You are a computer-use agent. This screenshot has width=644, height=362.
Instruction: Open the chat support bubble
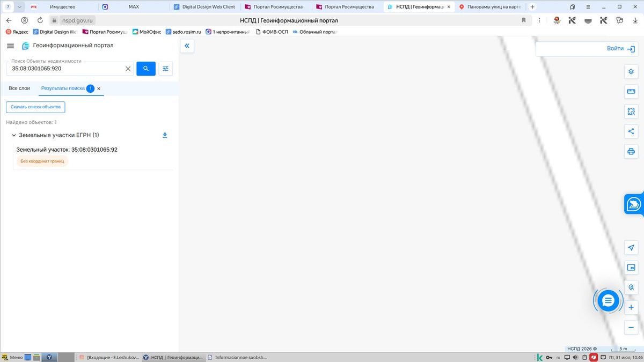[608, 301]
